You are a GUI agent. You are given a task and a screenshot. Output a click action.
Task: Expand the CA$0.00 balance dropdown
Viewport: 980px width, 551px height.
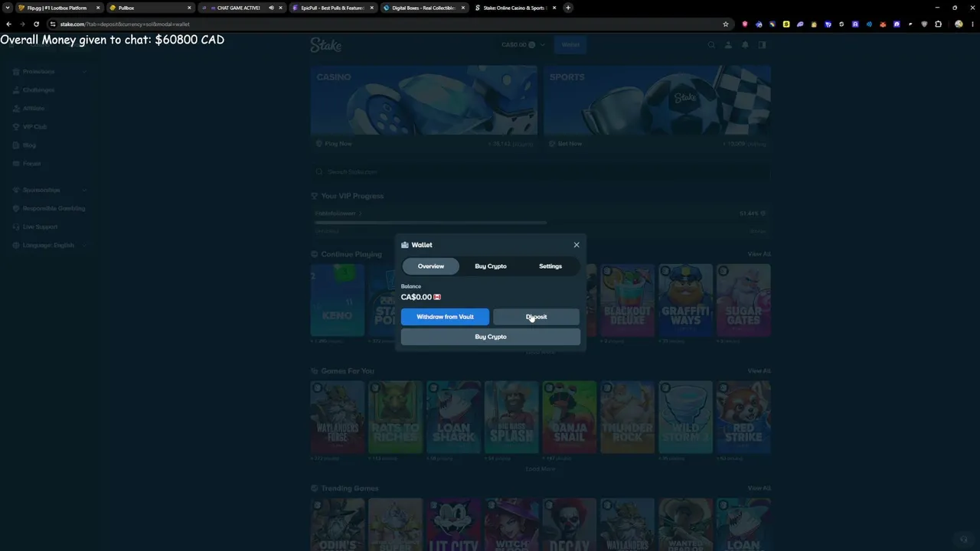pos(523,44)
